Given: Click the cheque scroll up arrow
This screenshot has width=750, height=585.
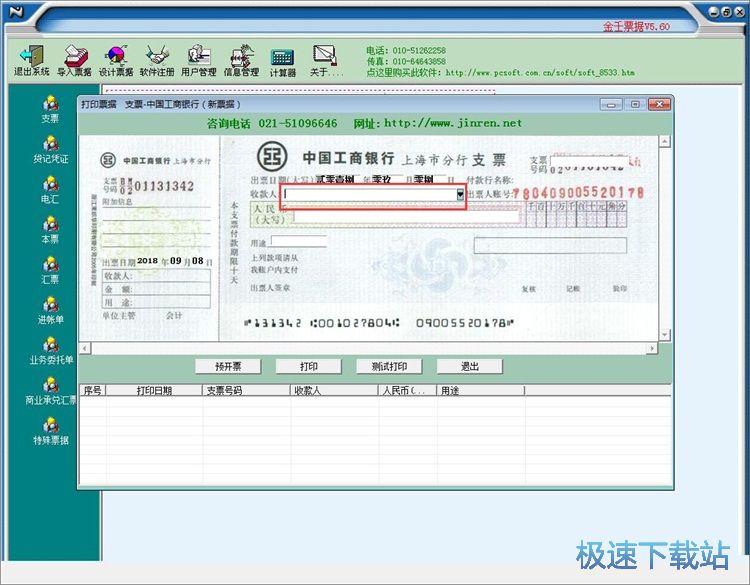Looking at the screenshot, I should (664, 142).
